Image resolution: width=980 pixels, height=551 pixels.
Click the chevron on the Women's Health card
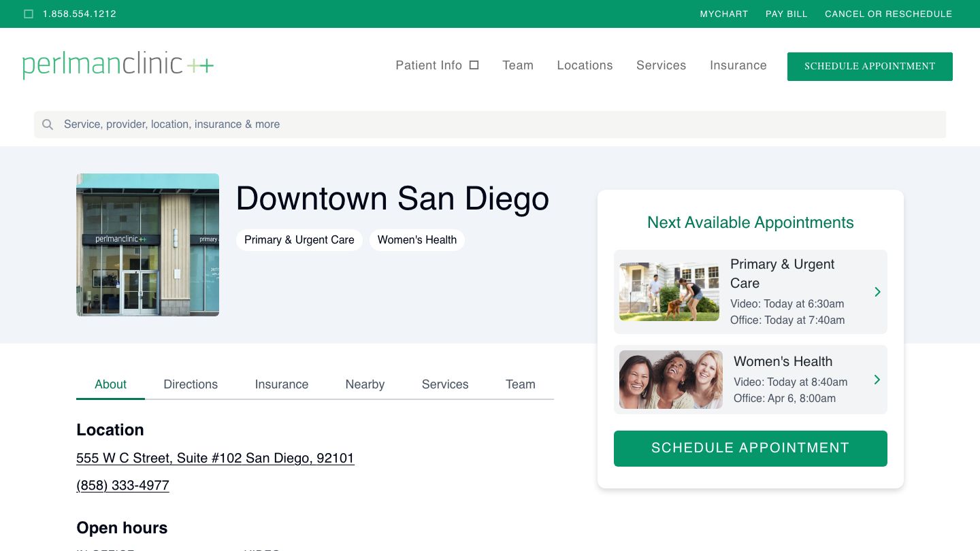pos(877,380)
